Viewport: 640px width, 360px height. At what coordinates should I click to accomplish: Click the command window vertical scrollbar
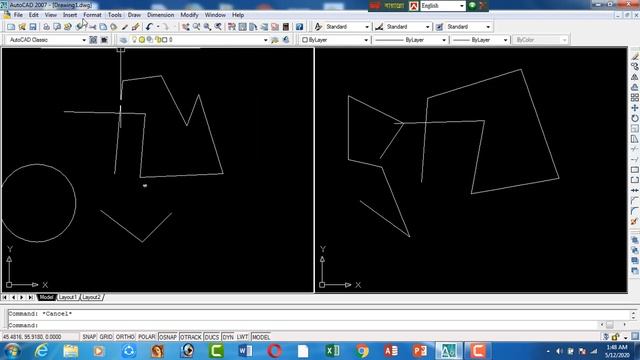tap(633, 315)
